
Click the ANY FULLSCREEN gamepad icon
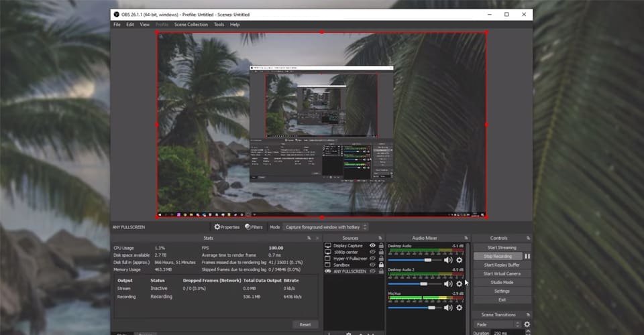pos(328,271)
